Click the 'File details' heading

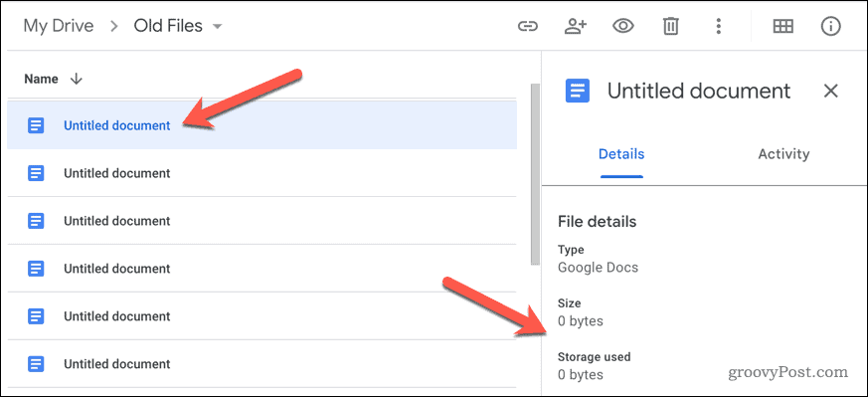597,222
